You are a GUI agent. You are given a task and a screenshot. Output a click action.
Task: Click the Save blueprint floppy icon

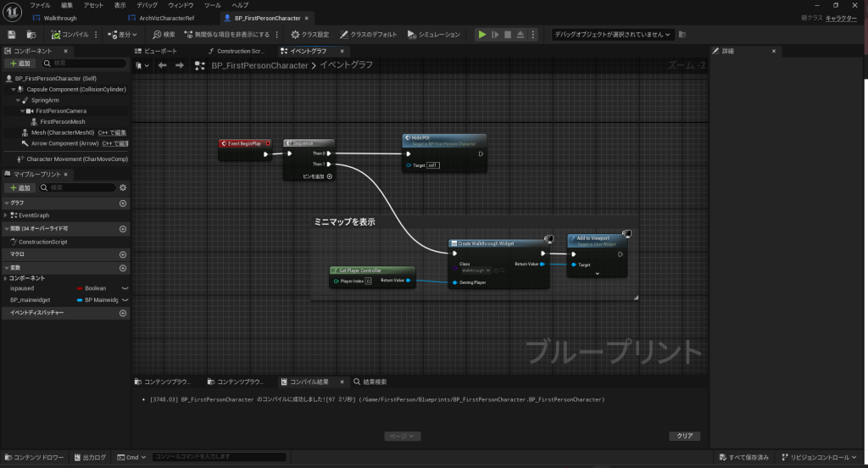pos(11,35)
